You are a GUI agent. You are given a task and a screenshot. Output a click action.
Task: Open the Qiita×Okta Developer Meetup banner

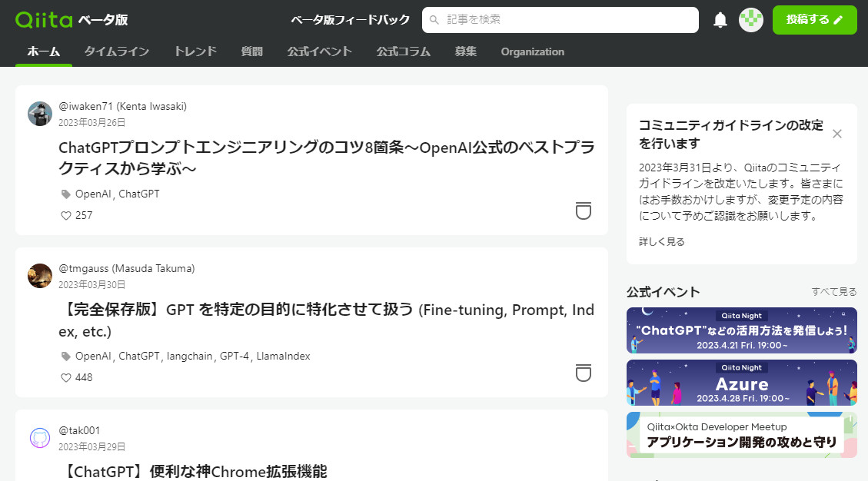[x=742, y=434]
